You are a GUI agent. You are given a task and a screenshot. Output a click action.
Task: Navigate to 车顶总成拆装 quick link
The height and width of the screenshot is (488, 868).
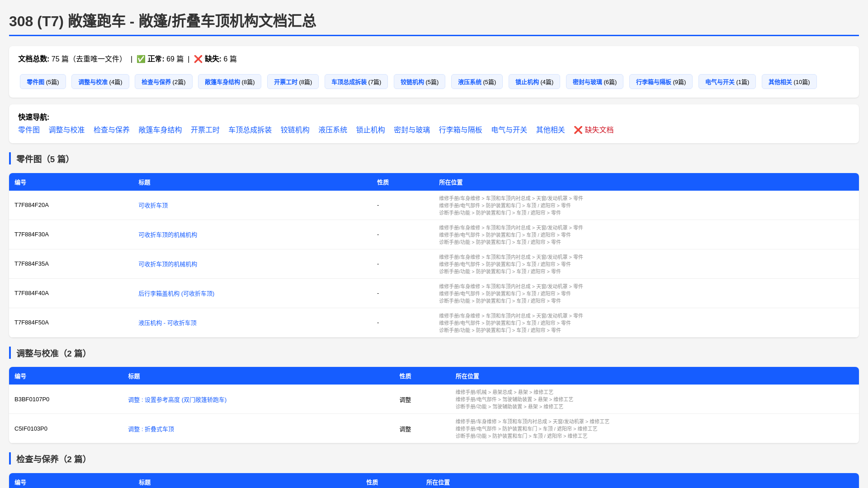click(250, 130)
